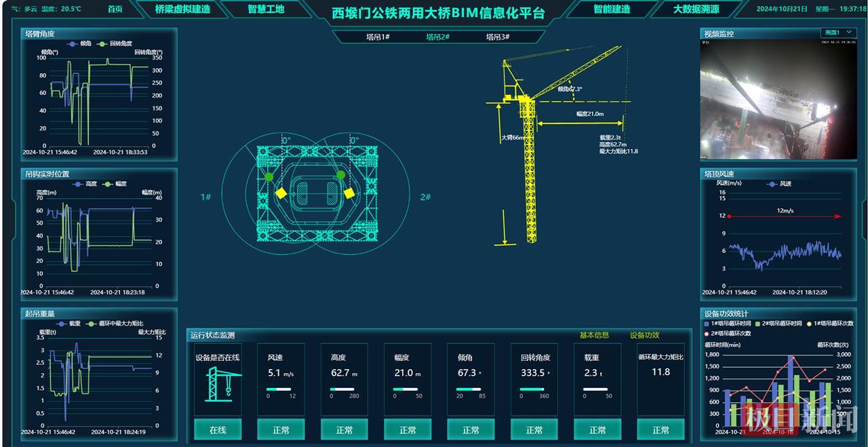Click the tower crane online status icon

[217, 383]
